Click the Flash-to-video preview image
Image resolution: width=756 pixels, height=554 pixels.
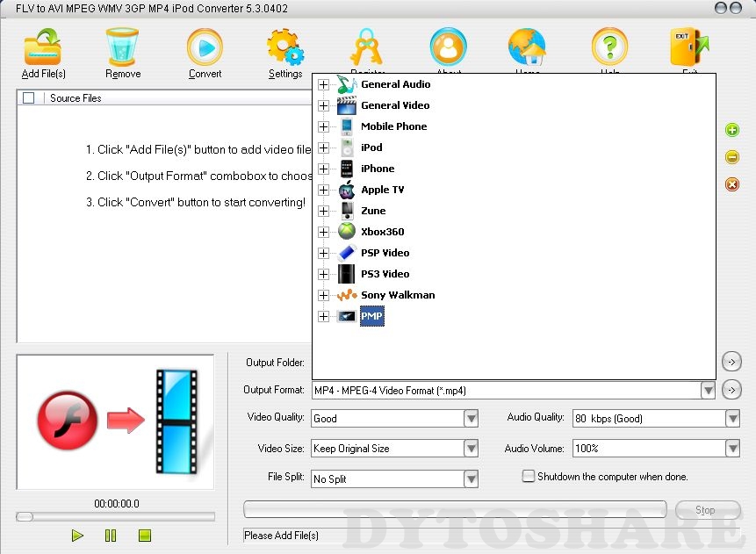pyautogui.click(x=115, y=422)
